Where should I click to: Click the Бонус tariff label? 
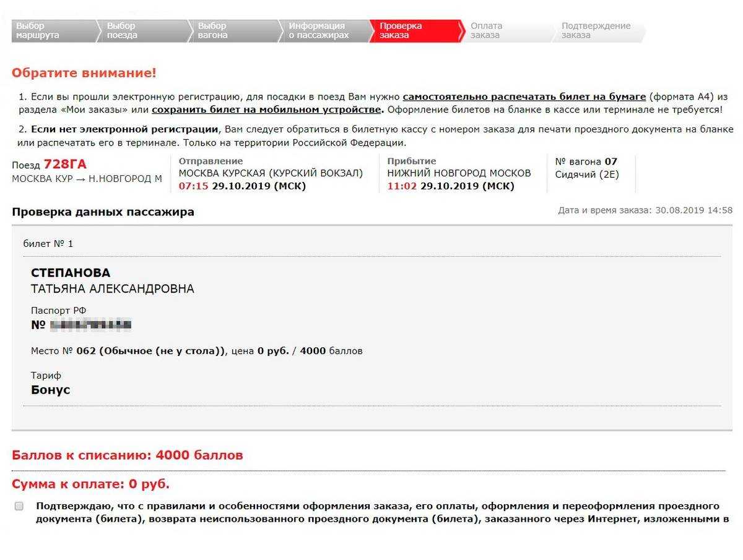(x=51, y=390)
